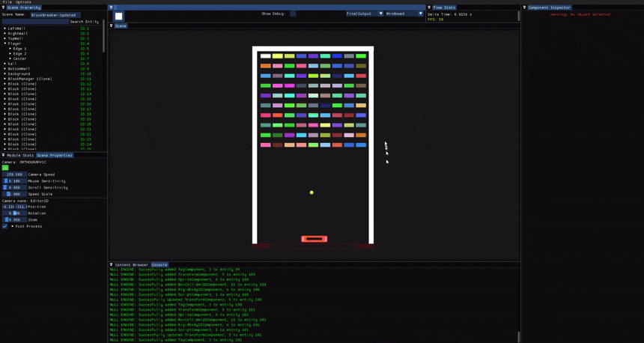Click the white stop button in toolbar
Image resolution: width=644 pixels, height=343 pixels.
pyautogui.click(x=118, y=16)
